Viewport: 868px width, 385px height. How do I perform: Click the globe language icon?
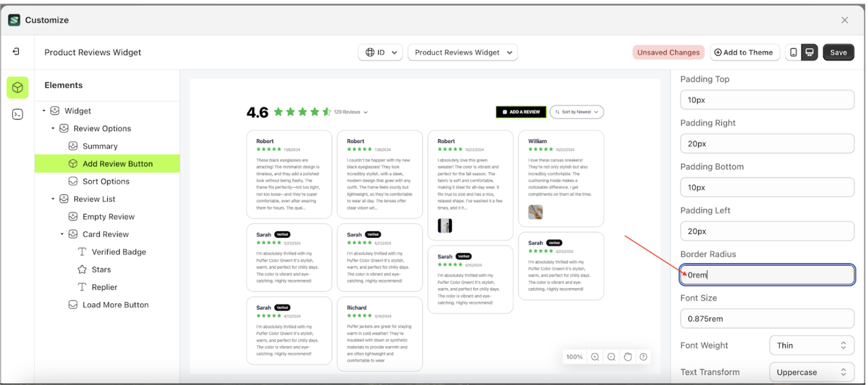370,52
